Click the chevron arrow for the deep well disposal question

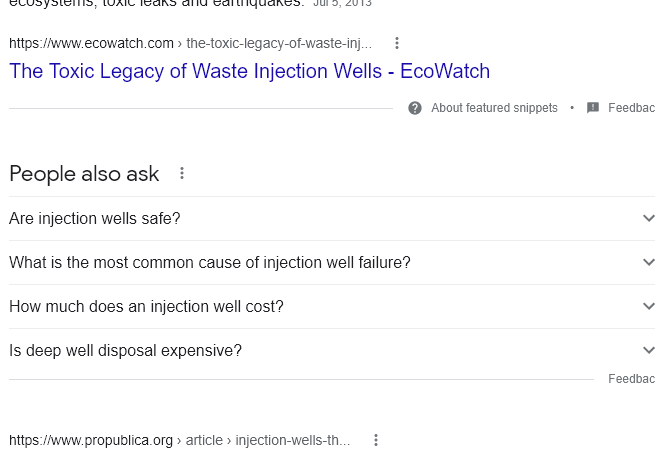[x=649, y=350]
